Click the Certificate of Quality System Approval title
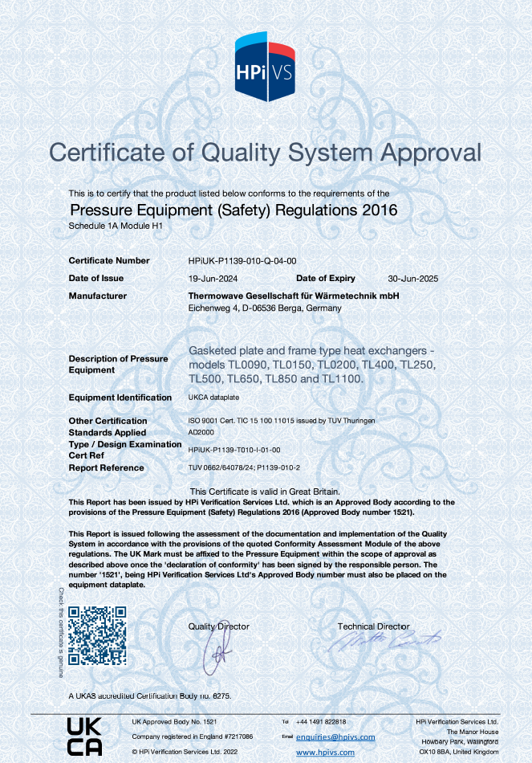 click(266, 152)
